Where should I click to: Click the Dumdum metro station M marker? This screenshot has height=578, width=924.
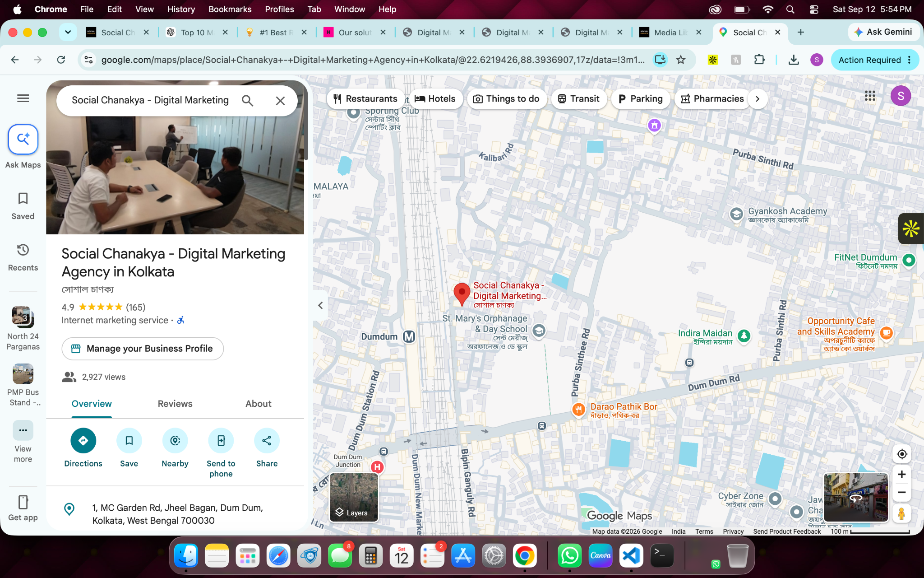[409, 337]
